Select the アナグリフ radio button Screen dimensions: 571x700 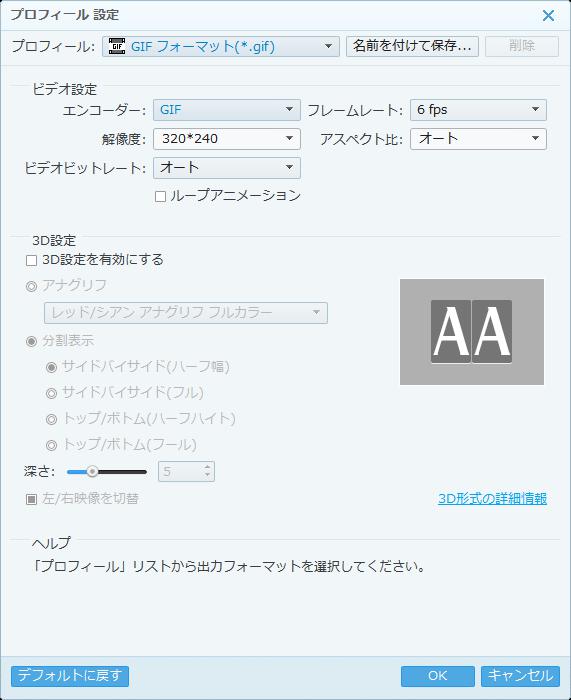click(31, 286)
